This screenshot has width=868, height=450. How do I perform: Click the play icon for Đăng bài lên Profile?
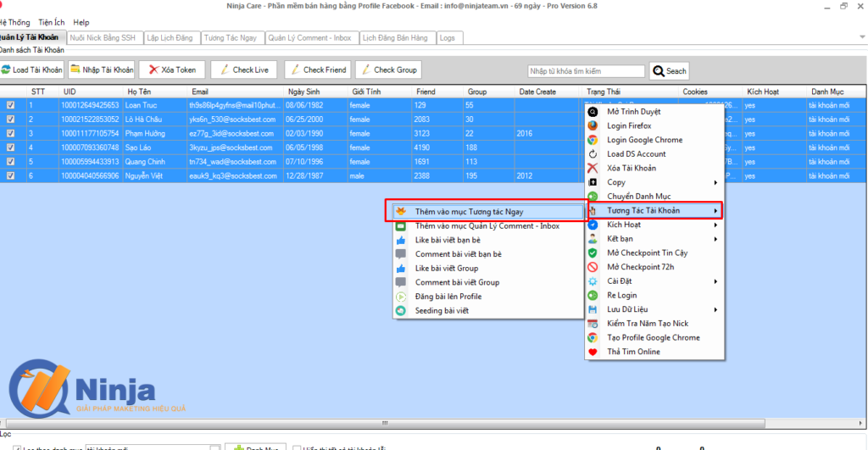(x=401, y=297)
